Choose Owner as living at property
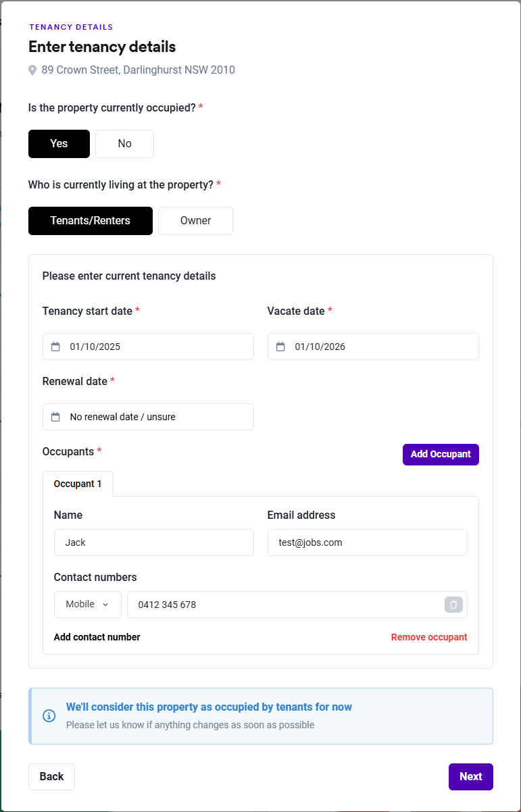 click(x=195, y=221)
